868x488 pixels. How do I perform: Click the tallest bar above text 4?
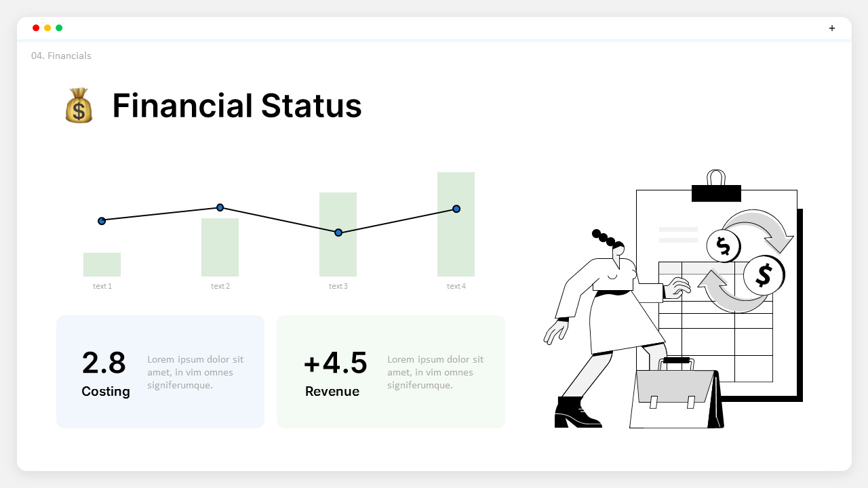pyautogui.click(x=456, y=244)
